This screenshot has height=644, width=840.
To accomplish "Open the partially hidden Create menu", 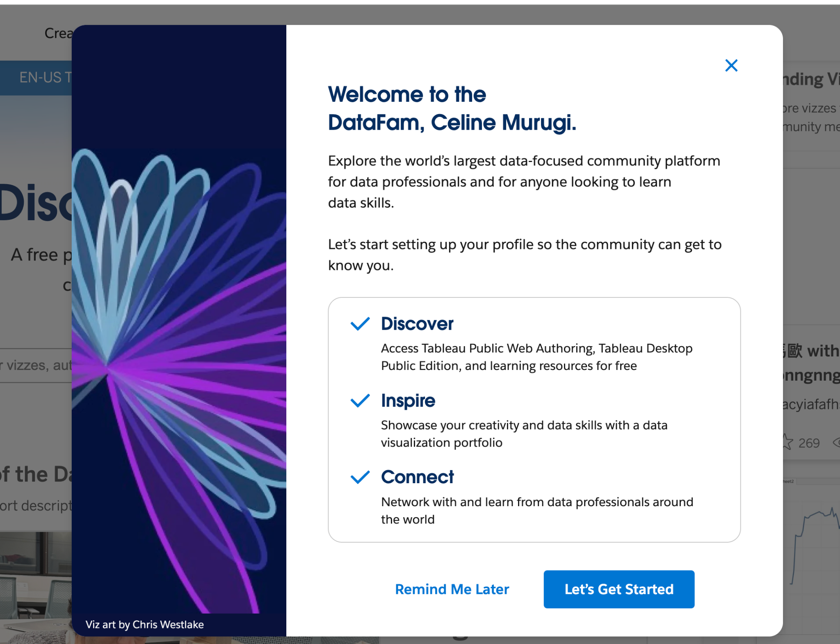I will (x=57, y=33).
